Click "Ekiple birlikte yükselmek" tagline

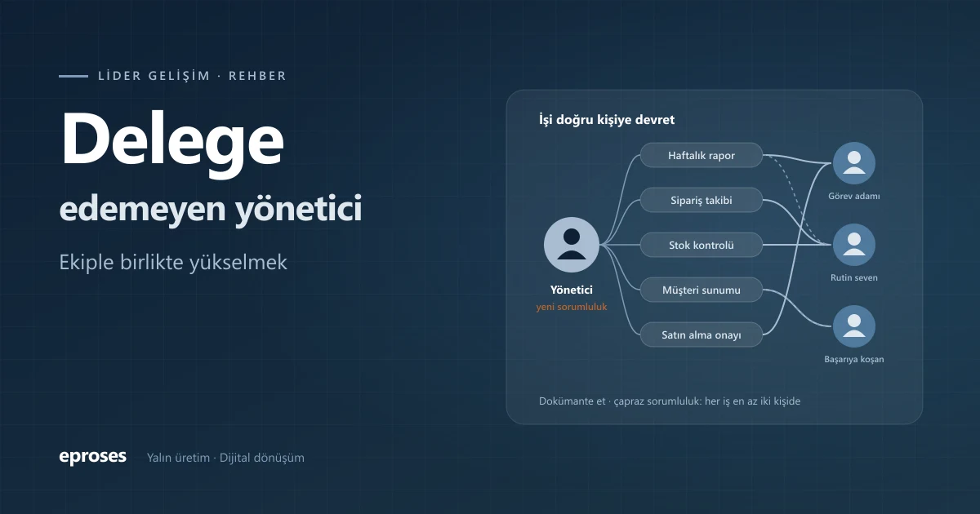tap(174, 264)
